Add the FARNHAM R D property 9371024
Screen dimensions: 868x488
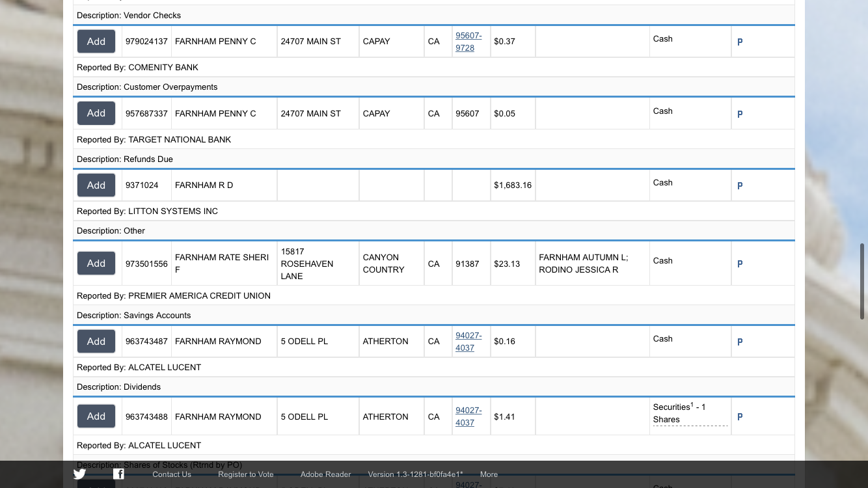tap(96, 185)
